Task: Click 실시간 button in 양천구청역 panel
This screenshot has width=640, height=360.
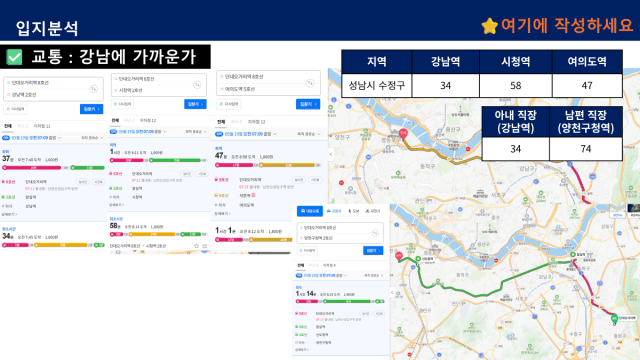Action: point(365,313)
